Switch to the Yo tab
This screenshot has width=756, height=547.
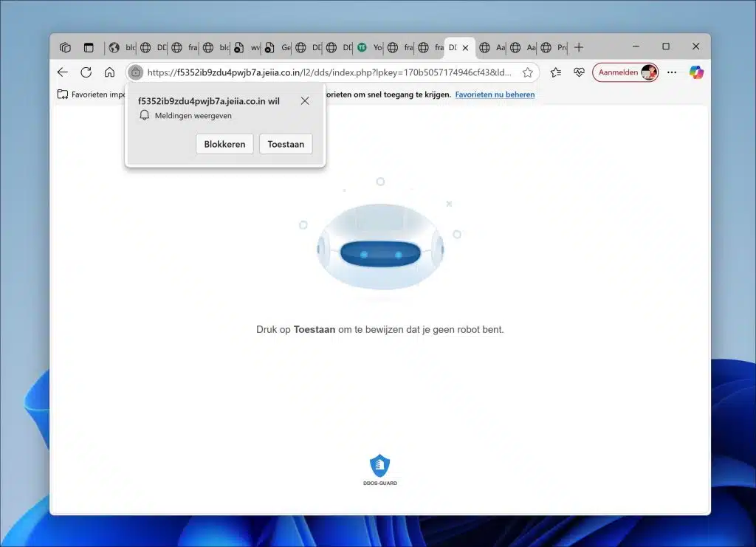(x=370, y=47)
